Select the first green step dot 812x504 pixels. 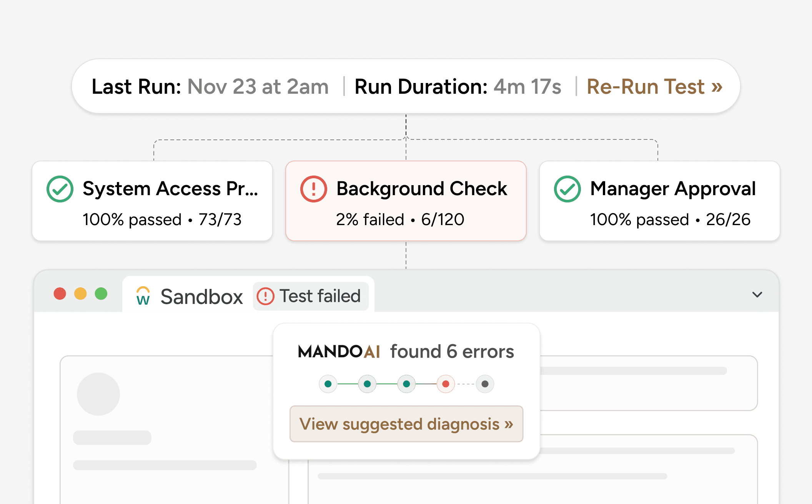[x=328, y=384]
